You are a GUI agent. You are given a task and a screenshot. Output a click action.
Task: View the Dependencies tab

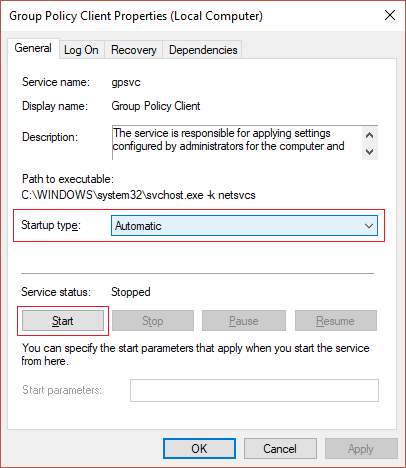click(203, 50)
